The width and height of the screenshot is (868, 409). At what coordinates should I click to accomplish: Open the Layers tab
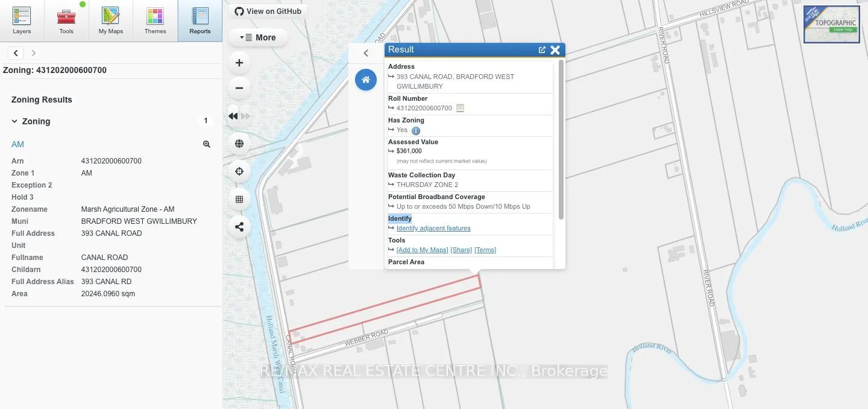tap(22, 21)
